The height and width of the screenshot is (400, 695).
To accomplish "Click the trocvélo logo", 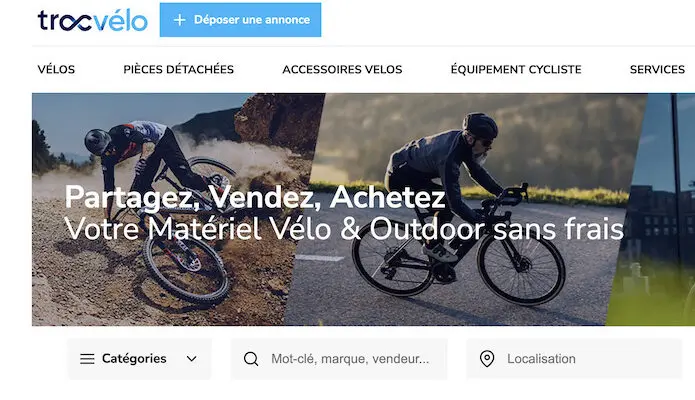I will click(92, 20).
